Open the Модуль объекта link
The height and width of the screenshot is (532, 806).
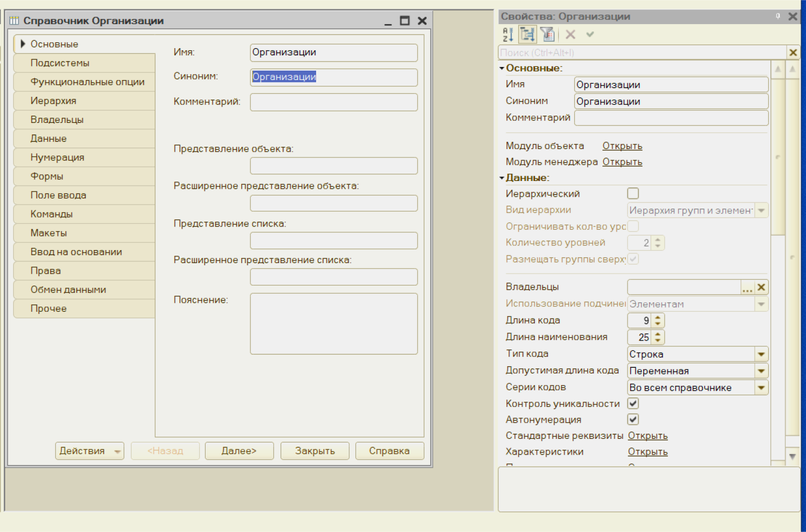(x=622, y=146)
